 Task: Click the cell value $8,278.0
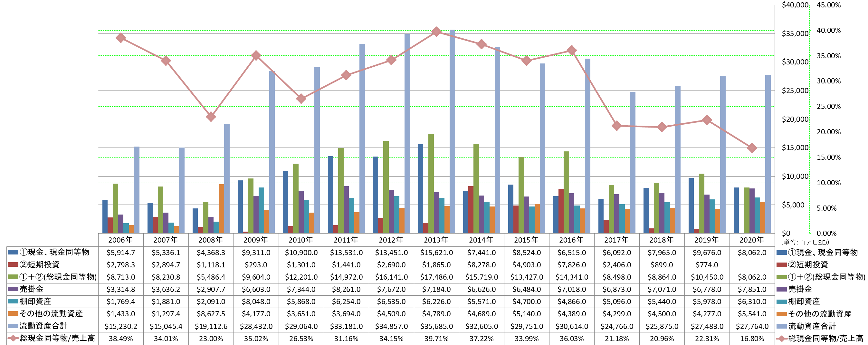(x=482, y=265)
